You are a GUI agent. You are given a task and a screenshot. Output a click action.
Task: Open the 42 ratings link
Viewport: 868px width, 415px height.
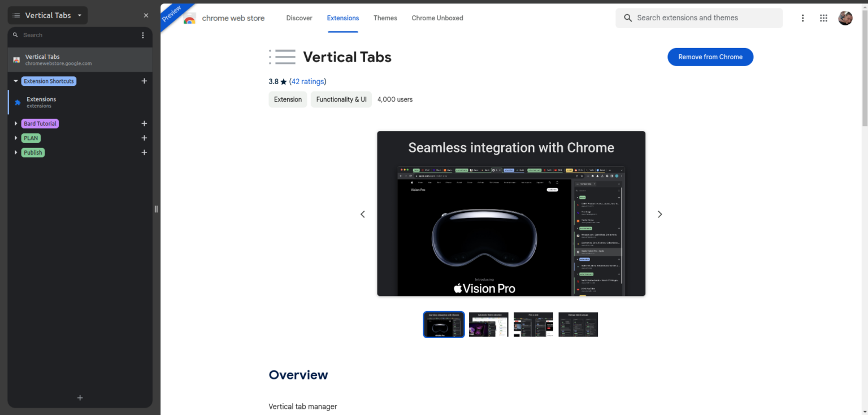click(307, 81)
